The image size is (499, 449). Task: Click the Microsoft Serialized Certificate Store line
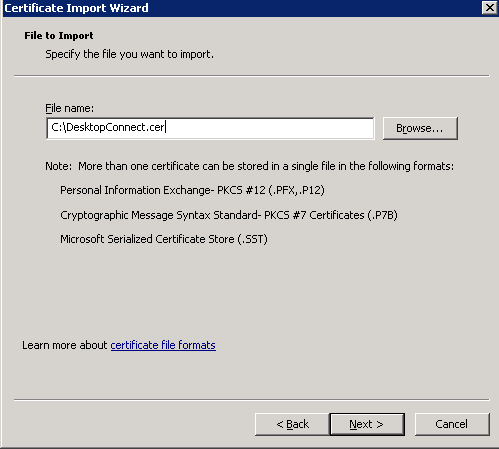pos(164,239)
